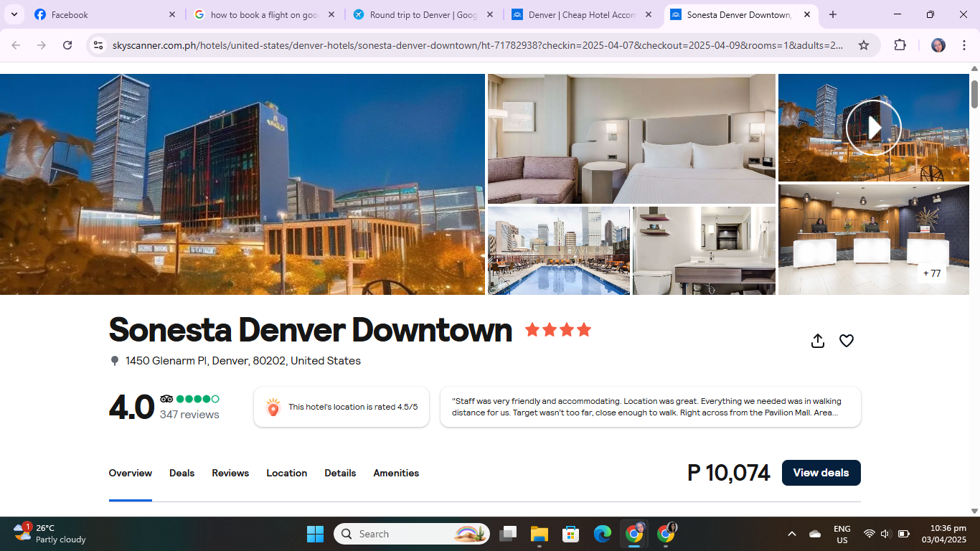Open a new browser tab
The image size is (980, 551).
pyautogui.click(x=833, y=14)
